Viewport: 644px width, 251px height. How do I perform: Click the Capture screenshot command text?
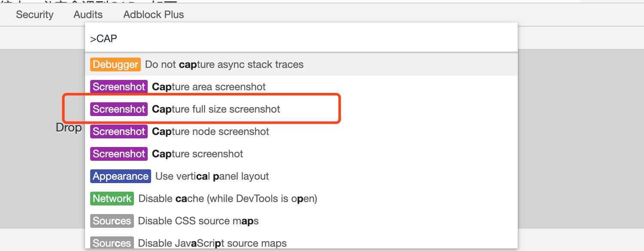point(197,154)
